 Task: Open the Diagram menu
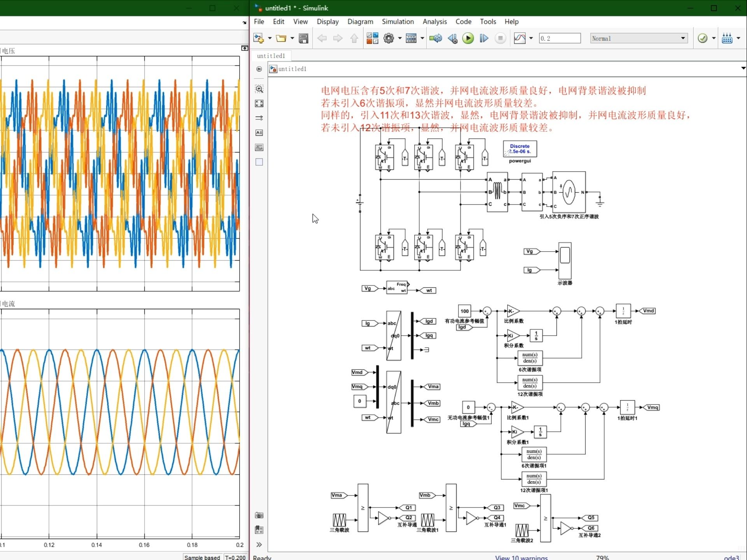click(359, 22)
